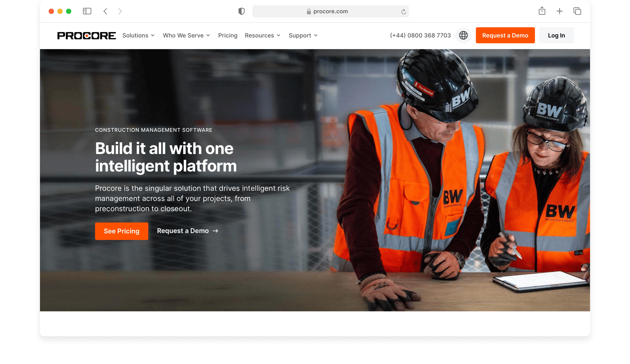
Task: Follow the Request a Demo arrow link
Action: point(187,231)
